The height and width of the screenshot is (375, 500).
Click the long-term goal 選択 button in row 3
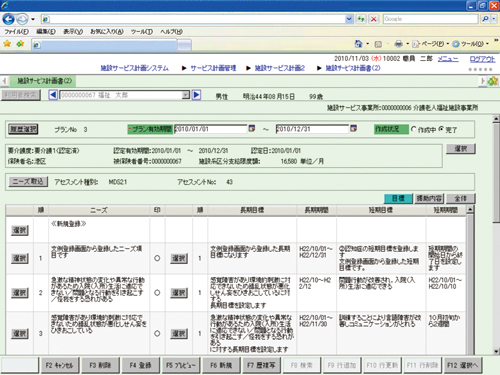coord(179,333)
